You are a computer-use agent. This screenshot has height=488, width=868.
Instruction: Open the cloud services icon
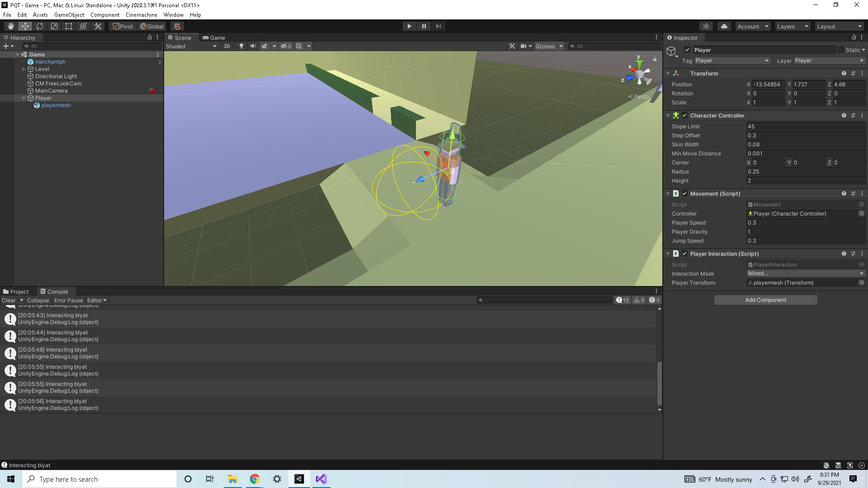pos(724,26)
